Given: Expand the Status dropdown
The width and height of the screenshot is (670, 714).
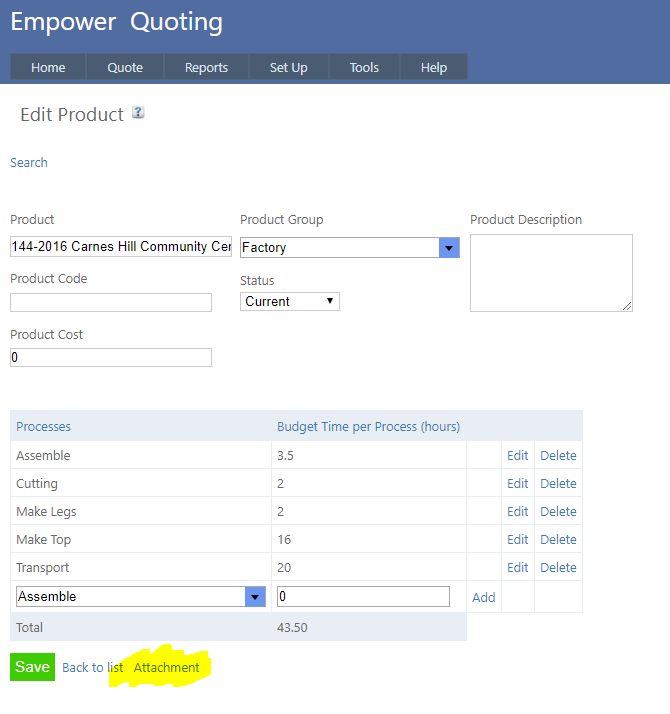Looking at the screenshot, I should pyautogui.click(x=290, y=301).
